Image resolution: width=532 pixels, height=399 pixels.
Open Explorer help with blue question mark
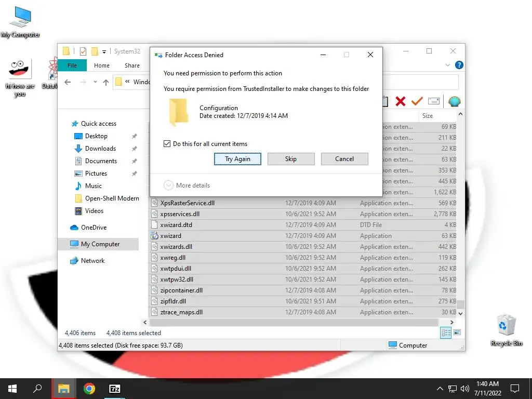pos(459,65)
